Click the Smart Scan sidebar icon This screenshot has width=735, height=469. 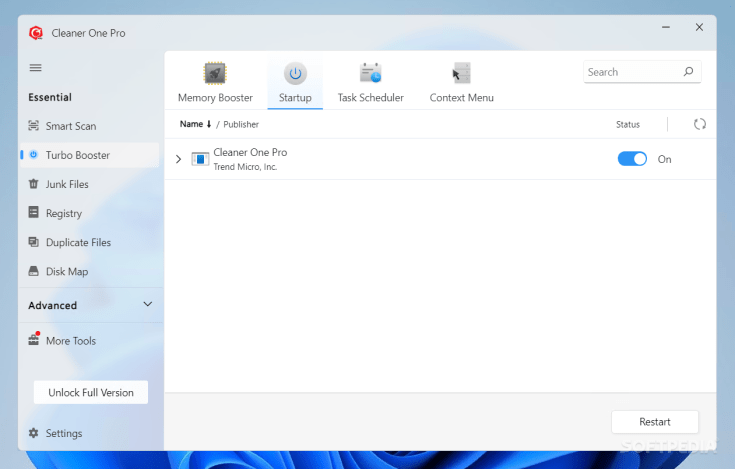34,126
